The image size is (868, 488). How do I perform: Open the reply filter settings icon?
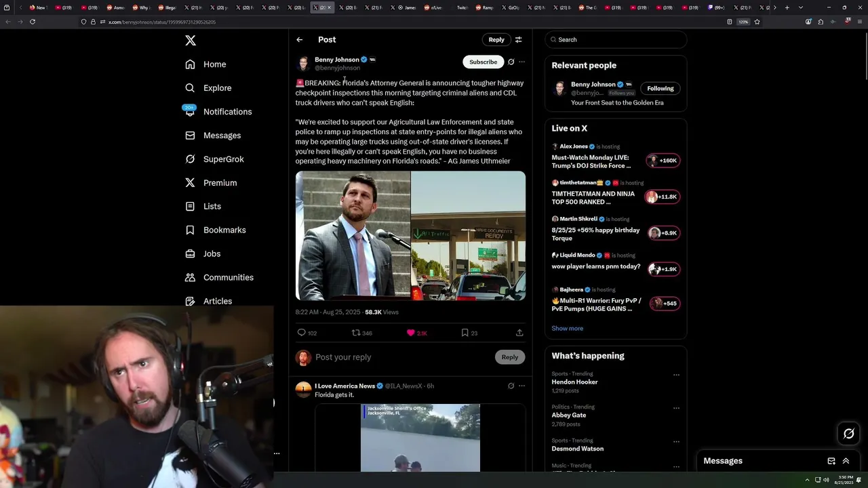pyautogui.click(x=519, y=39)
